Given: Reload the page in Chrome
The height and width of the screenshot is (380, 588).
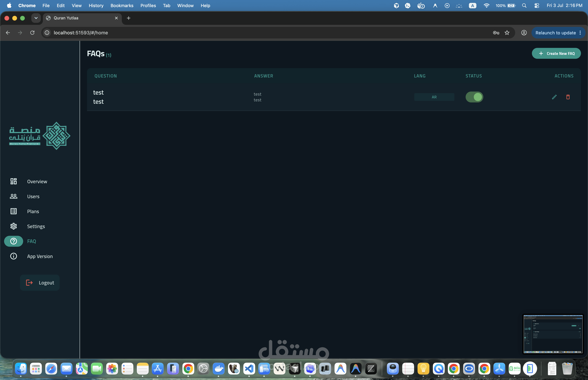Looking at the screenshot, I should (x=32, y=32).
